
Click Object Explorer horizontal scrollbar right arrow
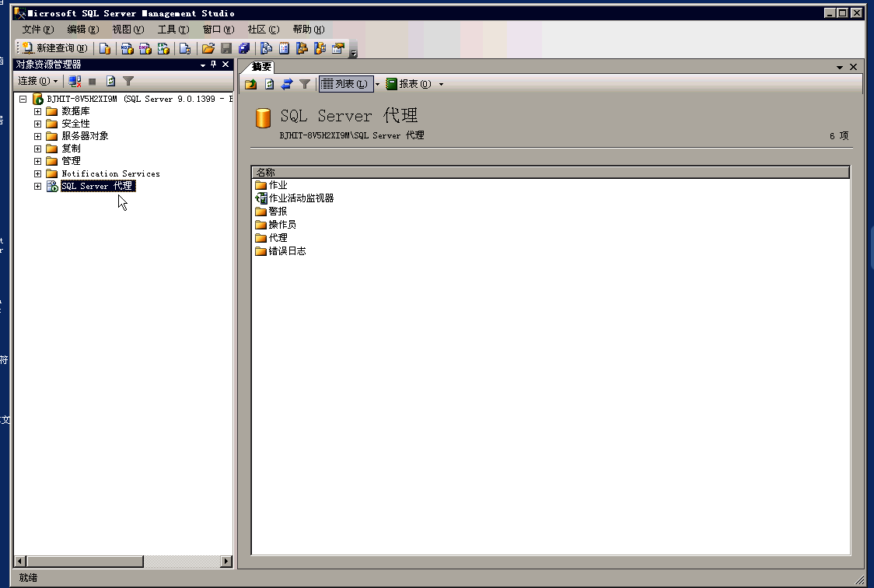(226, 562)
